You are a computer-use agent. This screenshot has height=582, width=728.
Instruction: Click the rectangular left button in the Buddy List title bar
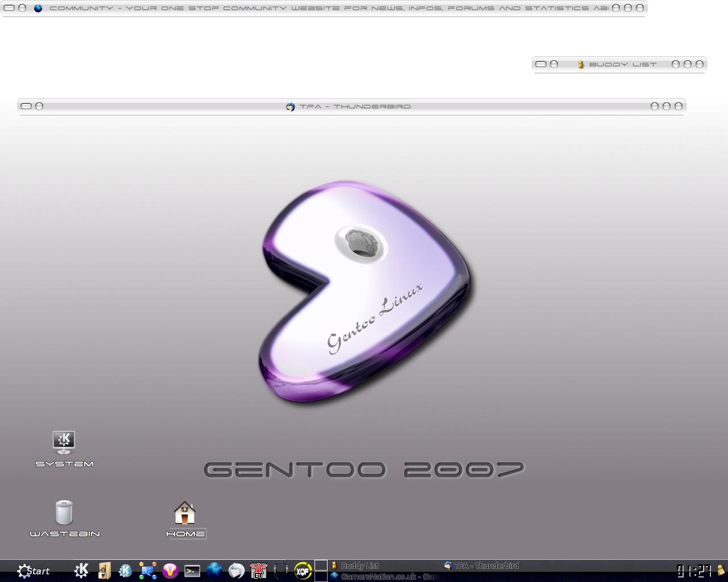(x=541, y=64)
